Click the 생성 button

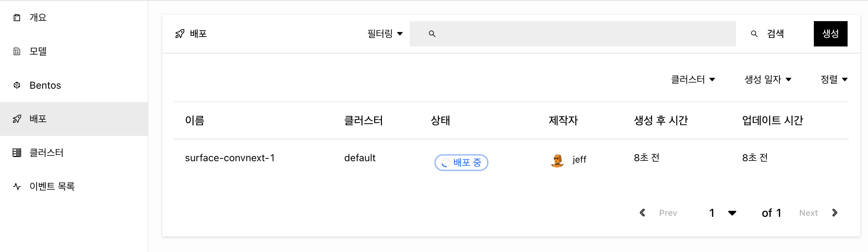[x=830, y=34]
